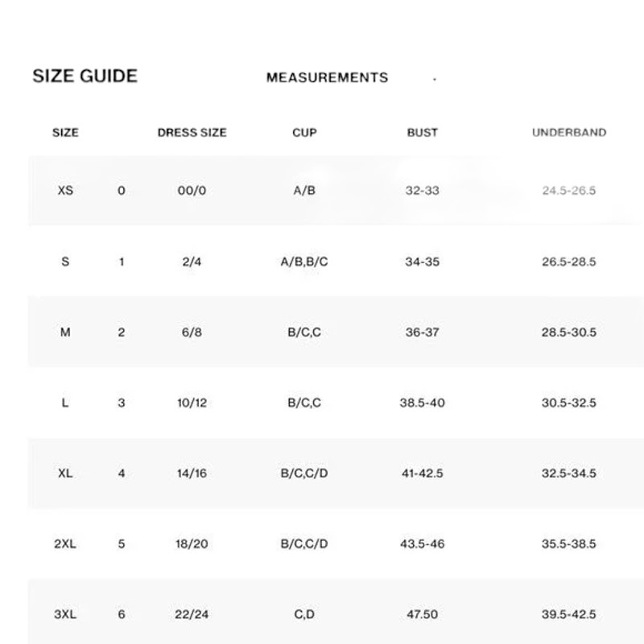
Task: Select underband value 24.5-26.5
Action: pos(569,191)
